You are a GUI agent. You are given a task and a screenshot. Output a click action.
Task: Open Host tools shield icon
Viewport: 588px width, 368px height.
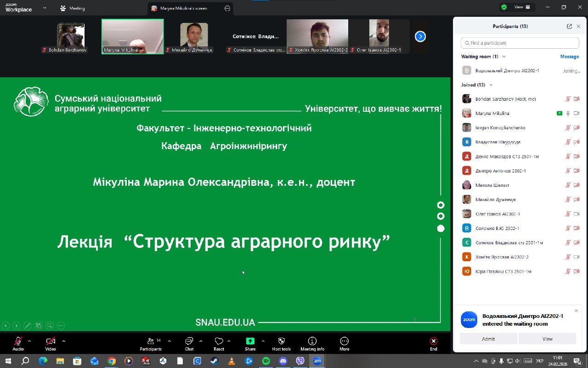281,341
